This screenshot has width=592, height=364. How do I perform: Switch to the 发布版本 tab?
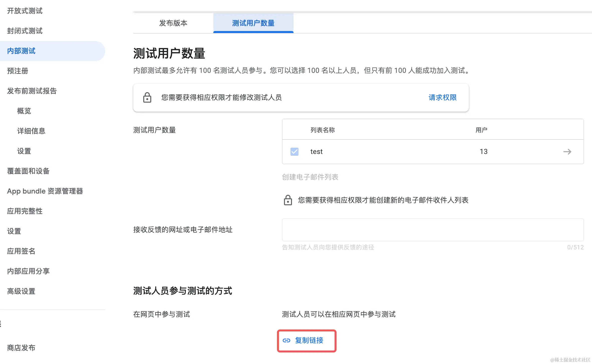[x=173, y=23]
